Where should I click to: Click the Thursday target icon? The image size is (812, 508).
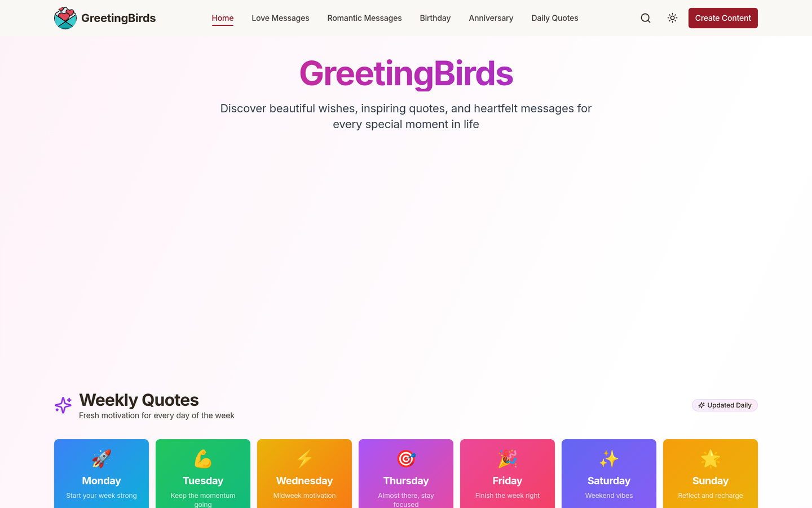point(406,459)
